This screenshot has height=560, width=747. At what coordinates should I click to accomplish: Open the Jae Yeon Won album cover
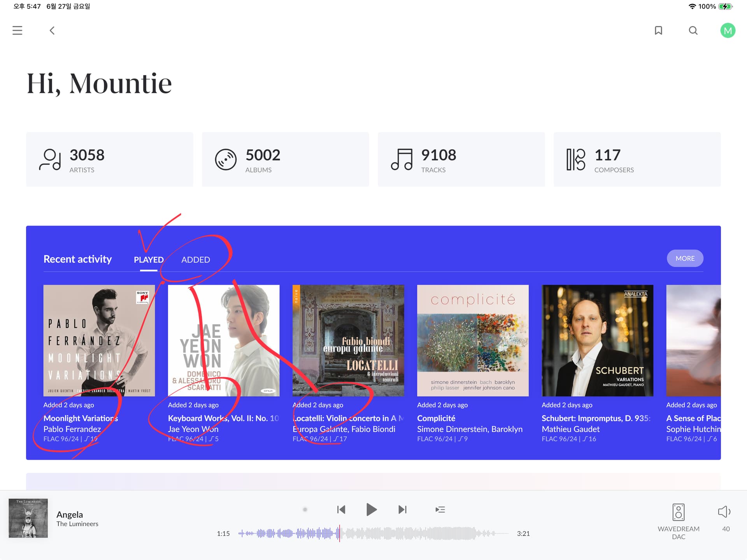[x=224, y=341]
